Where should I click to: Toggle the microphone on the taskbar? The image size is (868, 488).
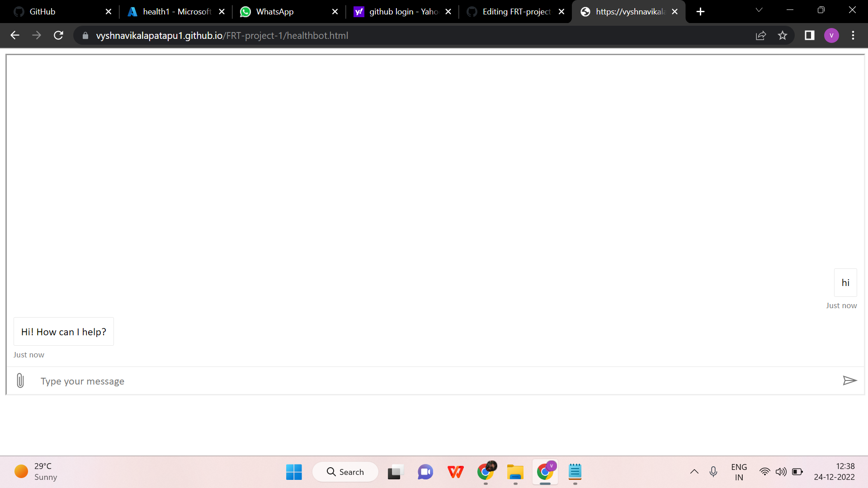[713, 472]
